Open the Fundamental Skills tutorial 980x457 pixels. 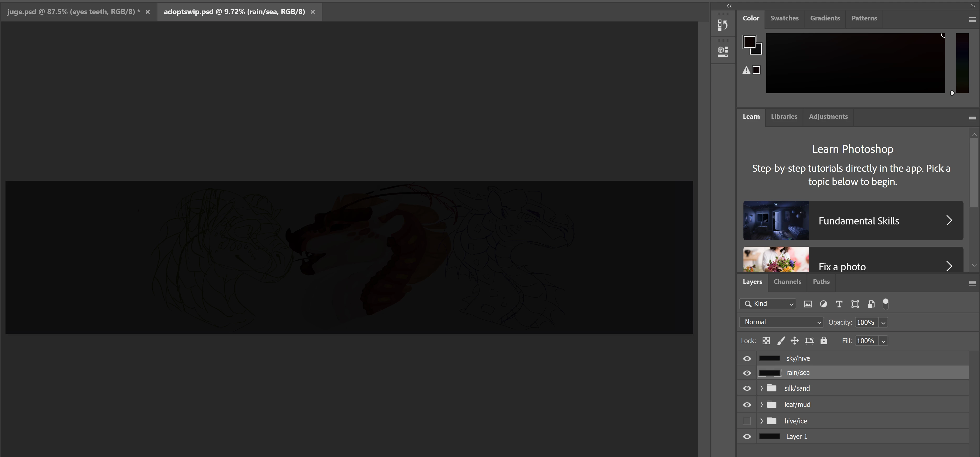coord(853,221)
